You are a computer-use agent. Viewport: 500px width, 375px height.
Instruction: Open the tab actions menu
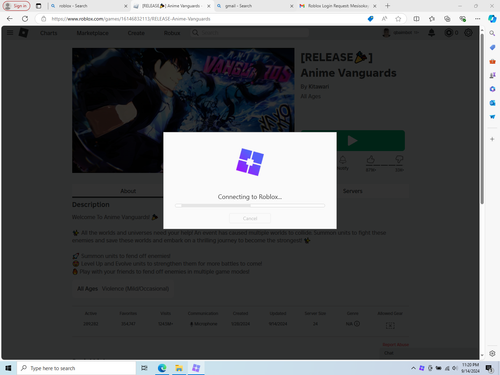[x=39, y=6]
